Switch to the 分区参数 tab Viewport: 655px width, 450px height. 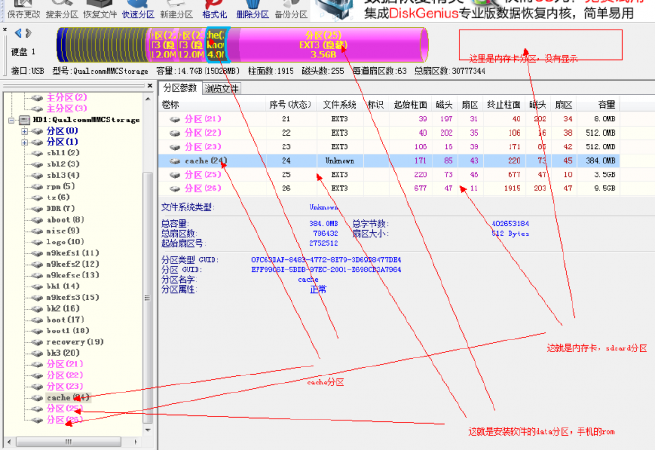tap(180, 88)
